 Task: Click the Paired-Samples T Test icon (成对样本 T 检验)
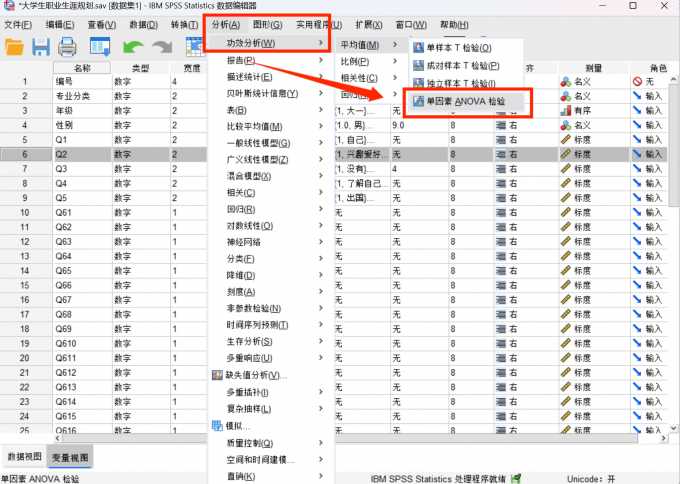[418, 65]
